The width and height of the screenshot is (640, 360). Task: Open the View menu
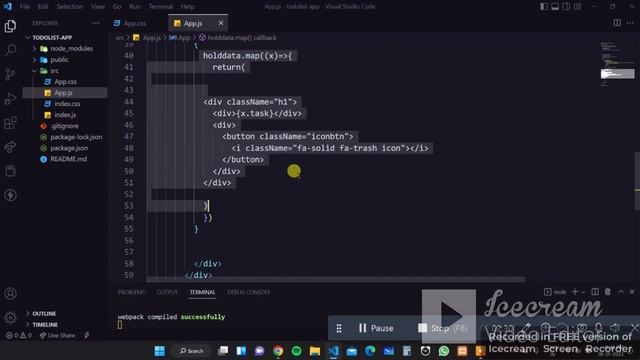[x=98, y=7]
